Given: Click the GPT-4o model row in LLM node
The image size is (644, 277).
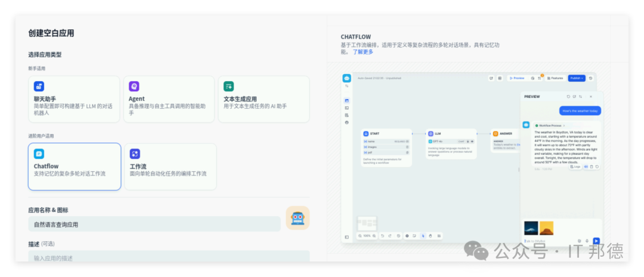Looking at the screenshot, I should click(x=451, y=141).
